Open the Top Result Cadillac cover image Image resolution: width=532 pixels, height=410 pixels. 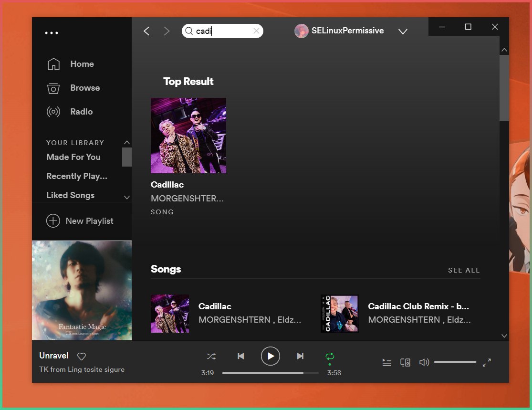coord(188,136)
